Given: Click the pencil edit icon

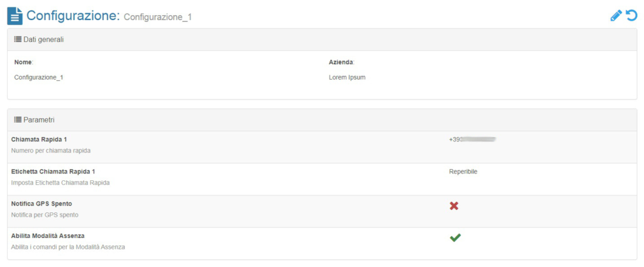Looking at the screenshot, I should click(x=616, y=16).
